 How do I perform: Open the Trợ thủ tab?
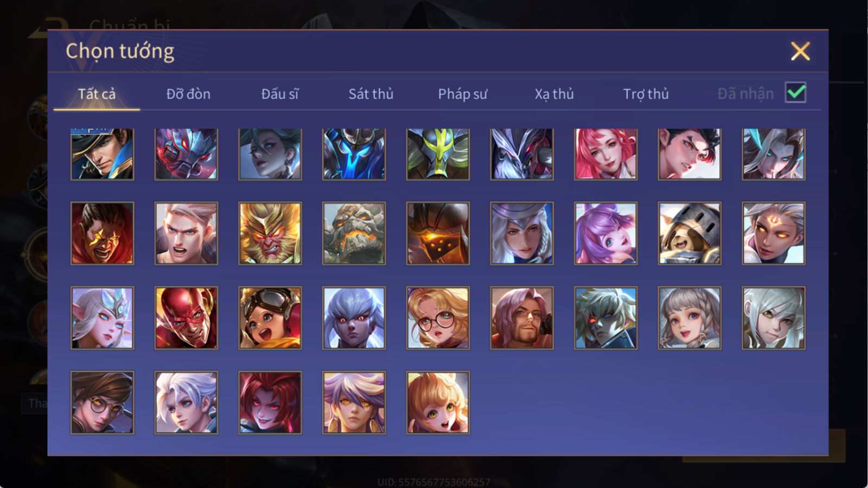click(646, 94)
